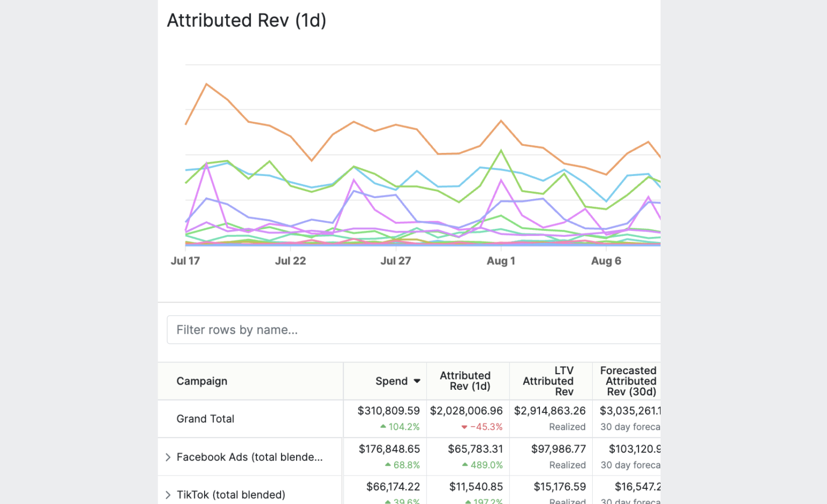
Task: Sort the table by the Campaign header
Action: 202,381
